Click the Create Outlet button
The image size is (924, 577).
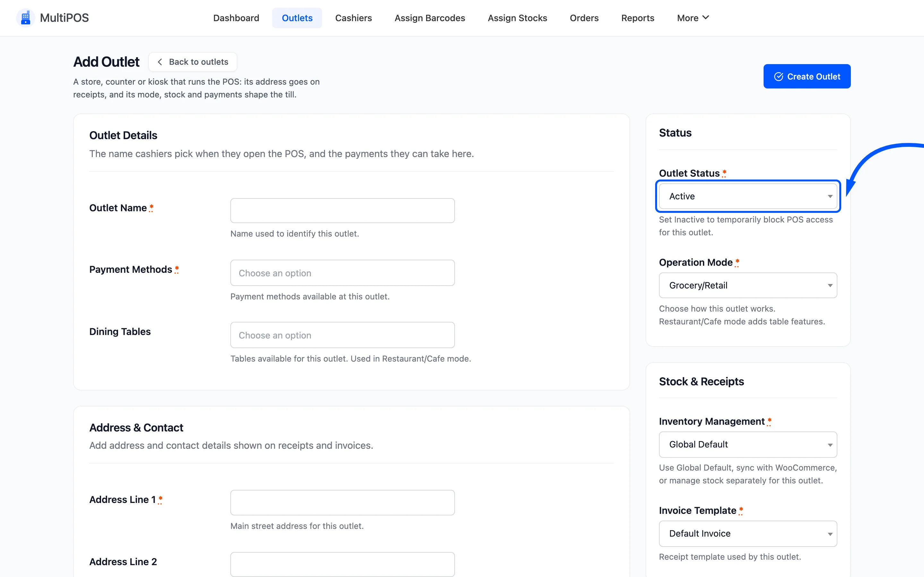807,76
